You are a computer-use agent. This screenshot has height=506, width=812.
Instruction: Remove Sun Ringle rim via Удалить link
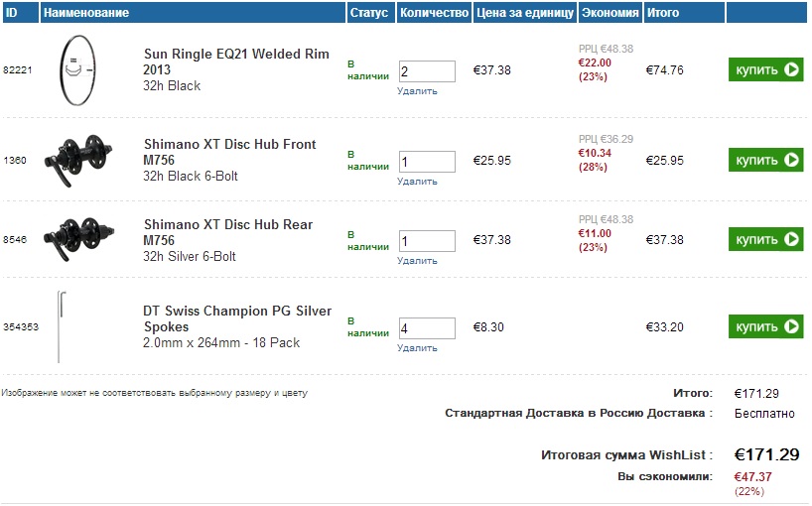click(x=417, y=91)
